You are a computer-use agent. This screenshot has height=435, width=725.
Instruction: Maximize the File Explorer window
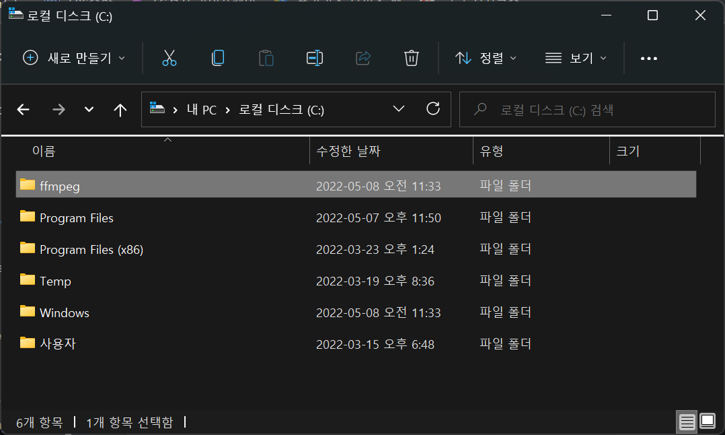[652, 15]
